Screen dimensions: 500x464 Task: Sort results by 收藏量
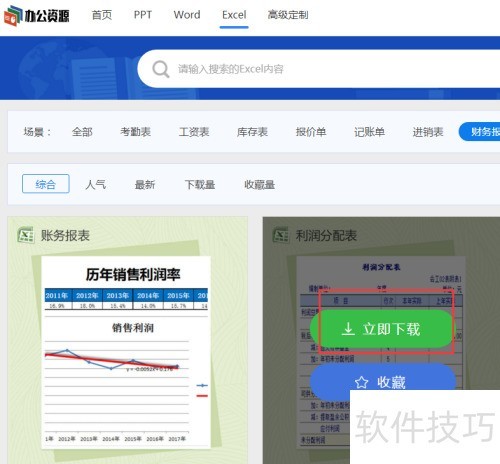point(259,184)
